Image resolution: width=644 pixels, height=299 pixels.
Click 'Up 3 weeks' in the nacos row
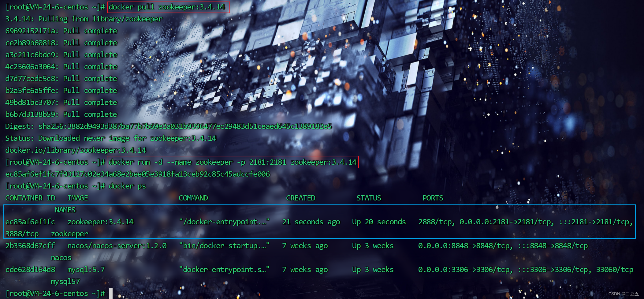tap(373, 246)
